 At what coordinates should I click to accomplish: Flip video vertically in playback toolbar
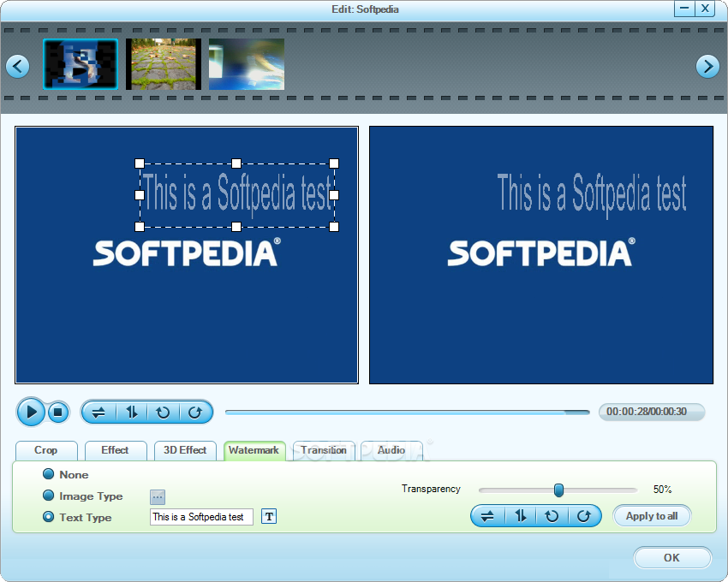coord(132,413)
